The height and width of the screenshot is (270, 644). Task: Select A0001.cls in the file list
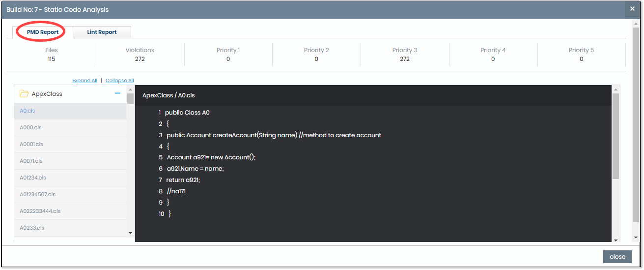click(x=31, y=145)
